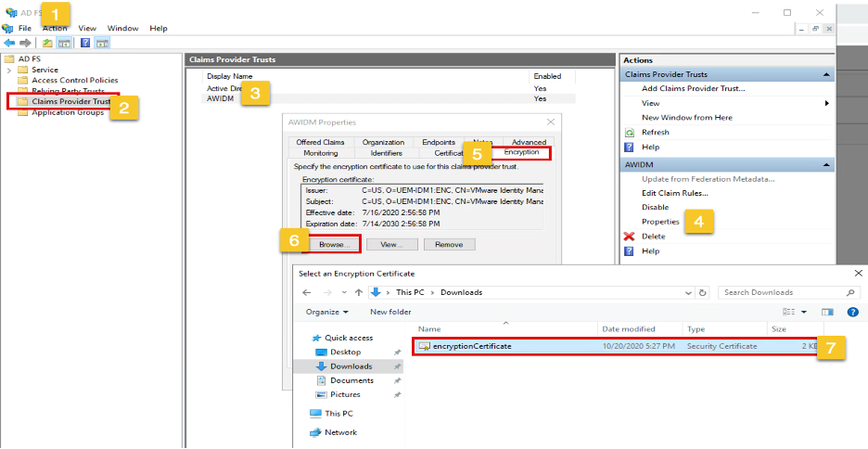Click the green Refresh icon in the Actions pane
The image size is (868, 449).
pos(630,133)
